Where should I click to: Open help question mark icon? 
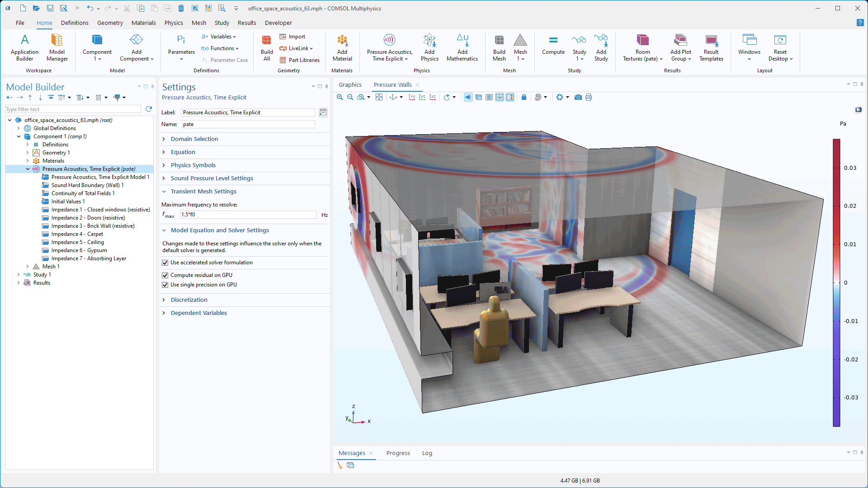(x=860, y=23)
